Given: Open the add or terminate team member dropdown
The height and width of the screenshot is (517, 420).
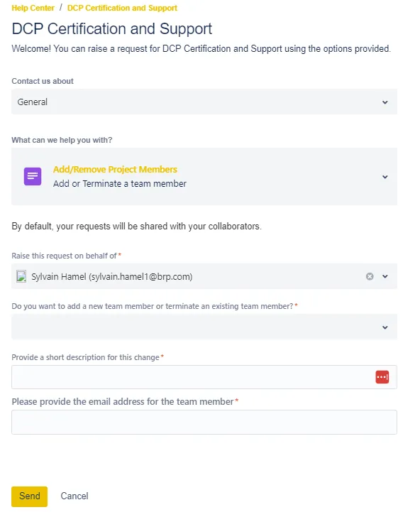Looking at the screenshot, I should (x=204, y=327).
